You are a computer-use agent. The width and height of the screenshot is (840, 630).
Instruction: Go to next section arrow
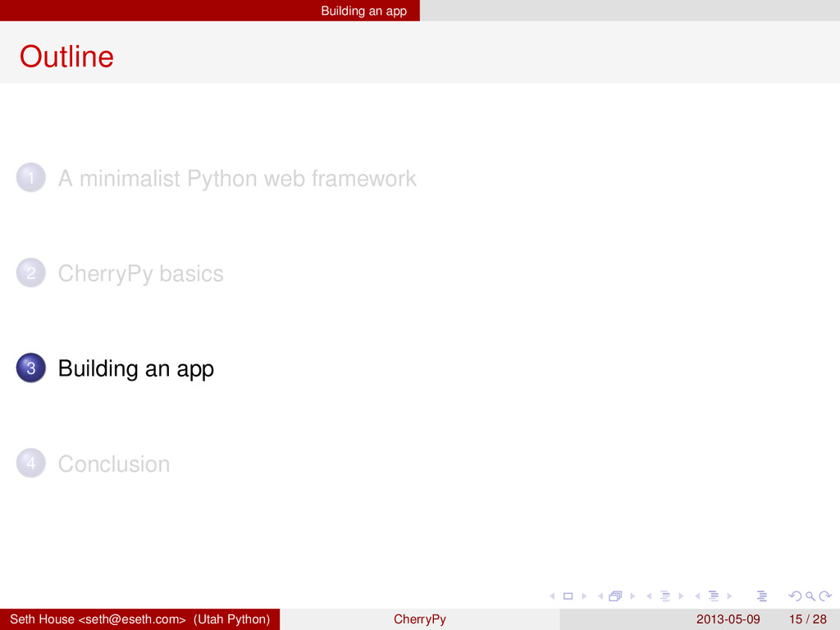click(x=729, y=596)
